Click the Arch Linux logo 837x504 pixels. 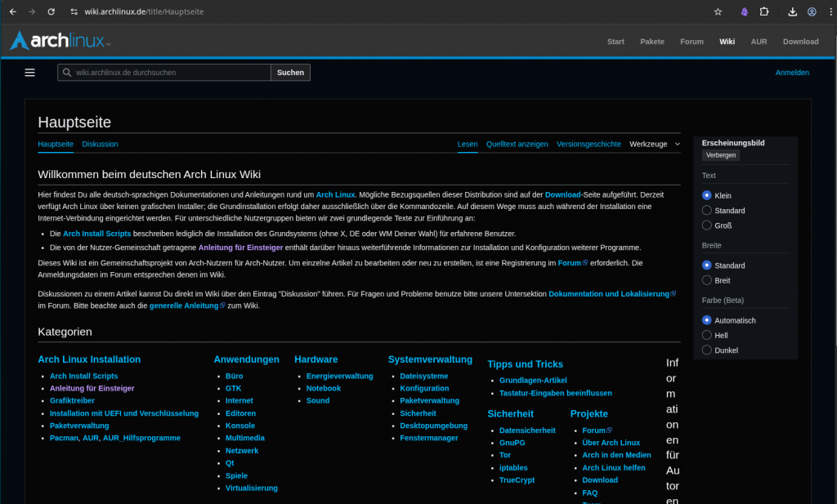pyautogui.click(x=60, y=41)
